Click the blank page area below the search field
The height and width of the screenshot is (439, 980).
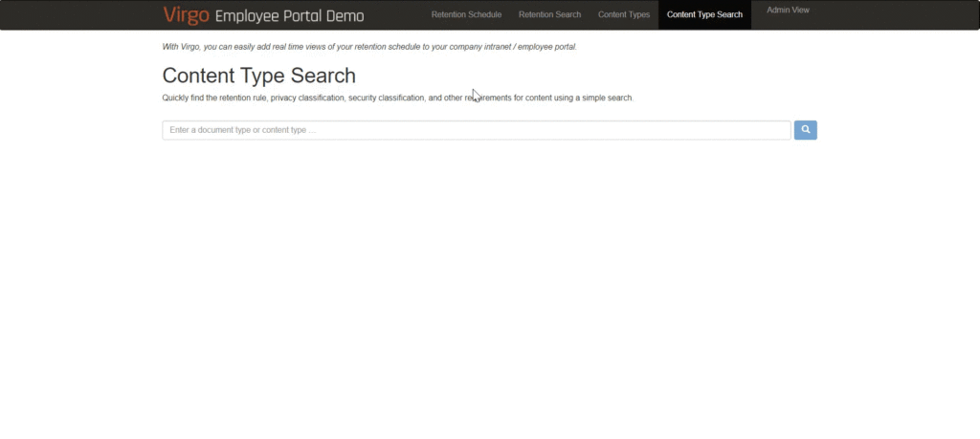479,287
